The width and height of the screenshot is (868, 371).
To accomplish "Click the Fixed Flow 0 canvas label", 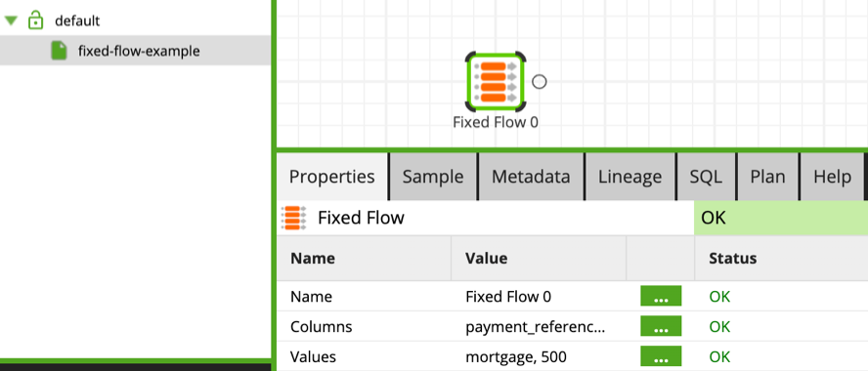I will pyautogui.click(x=496, y=122).
